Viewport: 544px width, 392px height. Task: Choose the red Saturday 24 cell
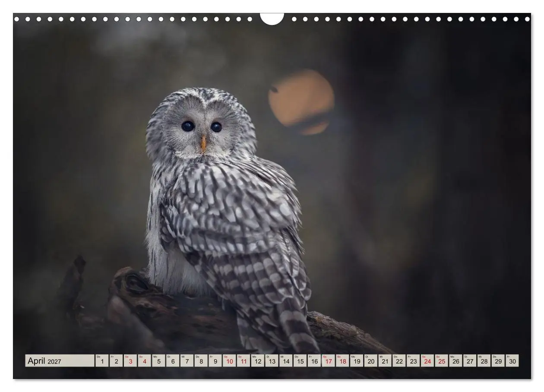(x=427, y=361)
